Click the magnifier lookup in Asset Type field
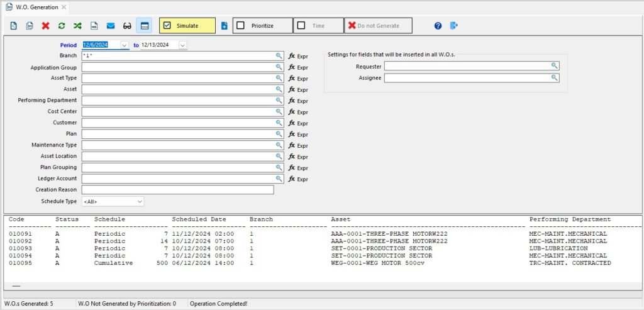This screenshot has height=310, width=644. [x=279, y=78]
